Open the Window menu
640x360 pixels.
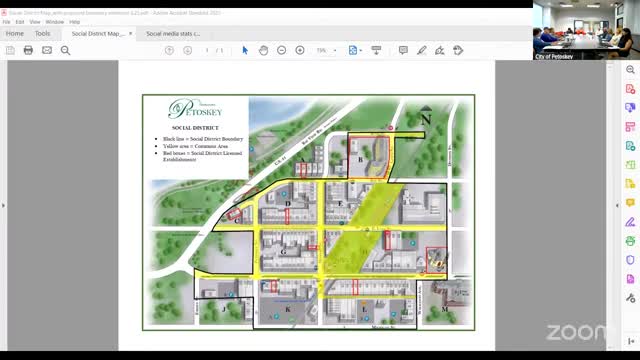(x=55, y=22)
